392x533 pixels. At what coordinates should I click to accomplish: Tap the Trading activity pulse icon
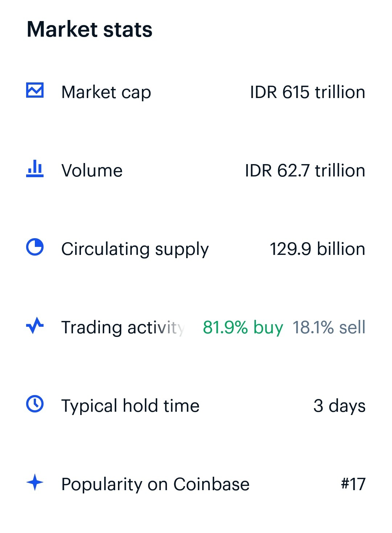click(x=35, y=326)
